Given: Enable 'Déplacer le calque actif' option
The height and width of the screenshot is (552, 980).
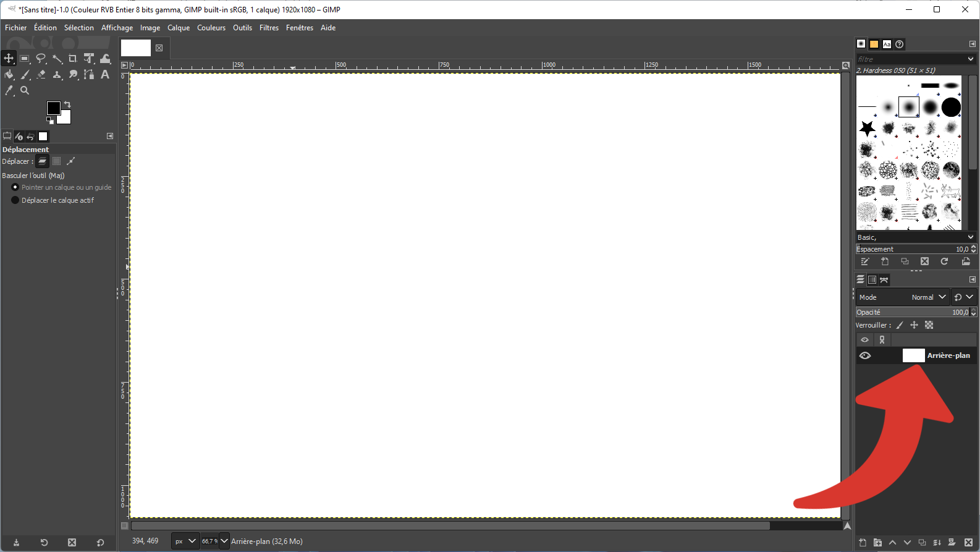Looking at the screenshot, I should [15, 200].
